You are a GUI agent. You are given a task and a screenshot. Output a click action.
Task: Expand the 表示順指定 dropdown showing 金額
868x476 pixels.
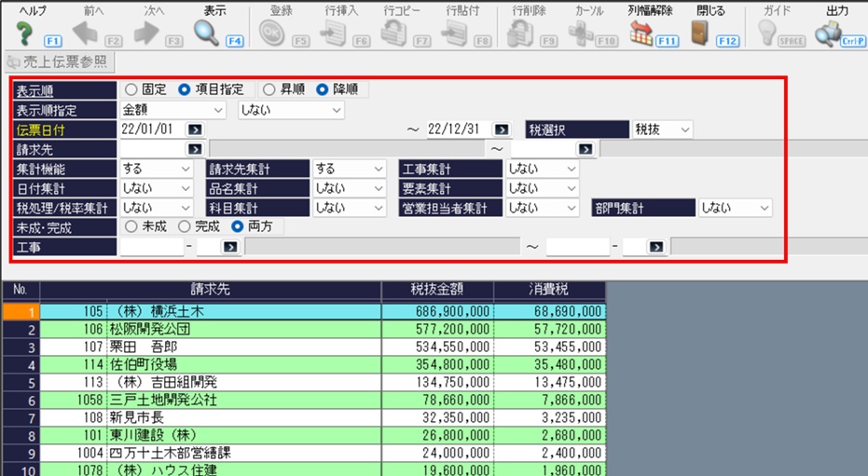pos(173,110)
